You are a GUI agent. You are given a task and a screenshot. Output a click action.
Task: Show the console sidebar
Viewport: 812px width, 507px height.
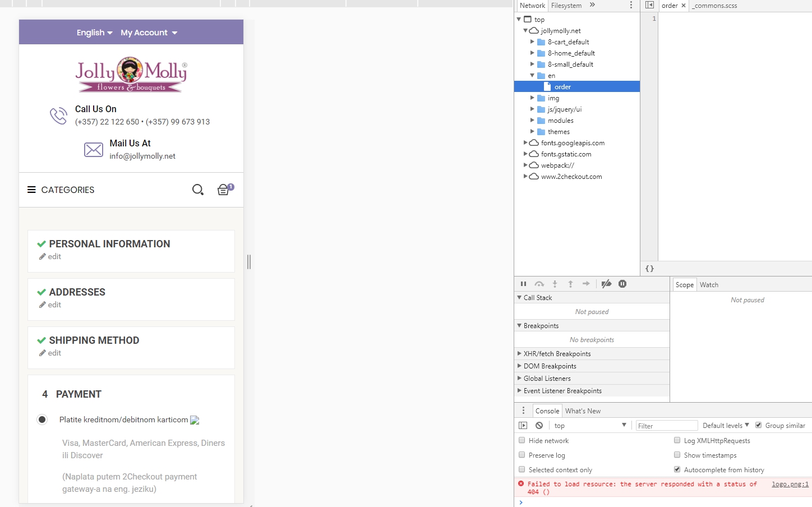523,426
